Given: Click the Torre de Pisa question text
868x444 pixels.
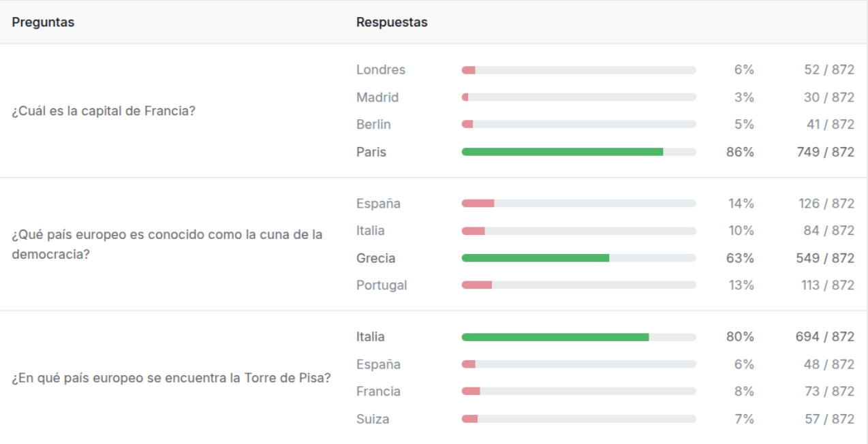Looking at the screenshot, I should tap(172, 378).
